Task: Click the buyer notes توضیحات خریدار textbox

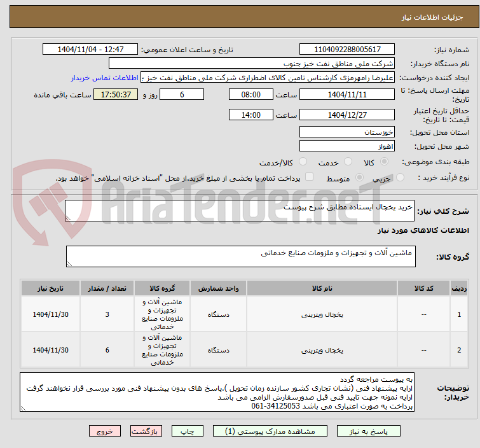Action: pyautogui.click(x=217, y=392)
